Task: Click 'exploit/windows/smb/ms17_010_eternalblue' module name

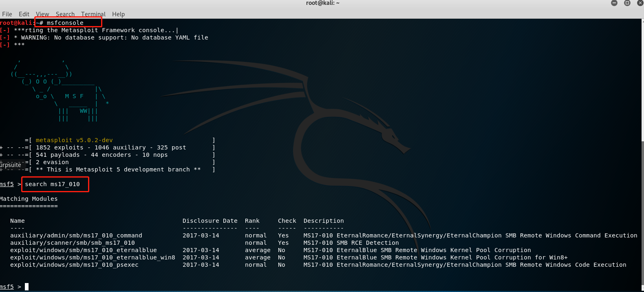Action: [84, 250]
